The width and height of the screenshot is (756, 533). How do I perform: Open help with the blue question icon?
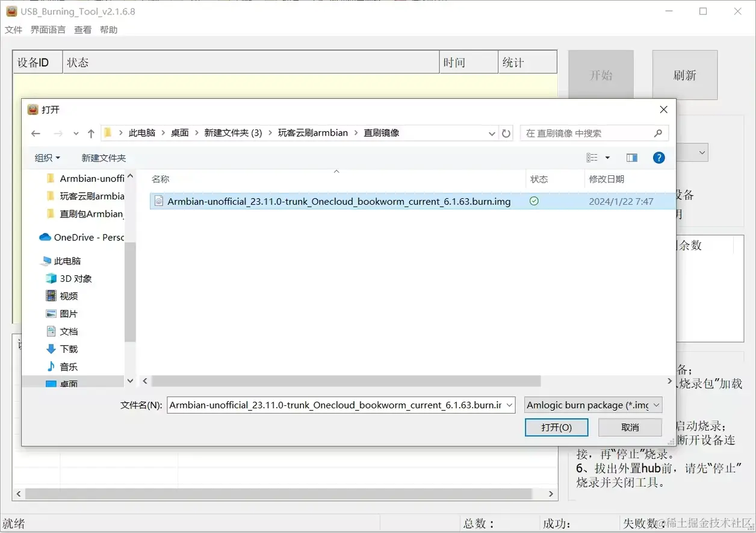click(x=659, y=158)
